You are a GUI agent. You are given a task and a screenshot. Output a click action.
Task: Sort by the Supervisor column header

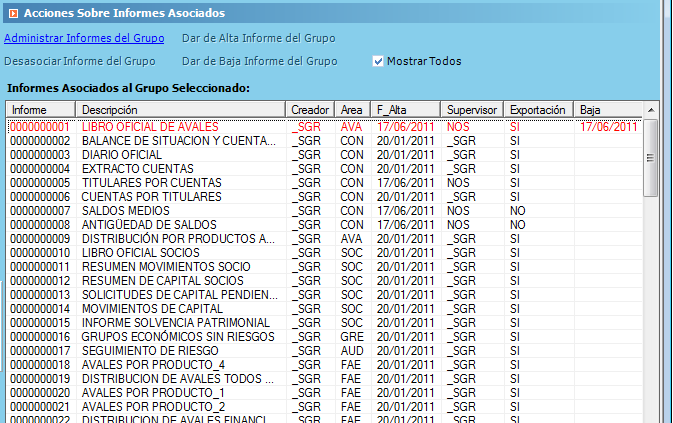[x=472, y=110]
